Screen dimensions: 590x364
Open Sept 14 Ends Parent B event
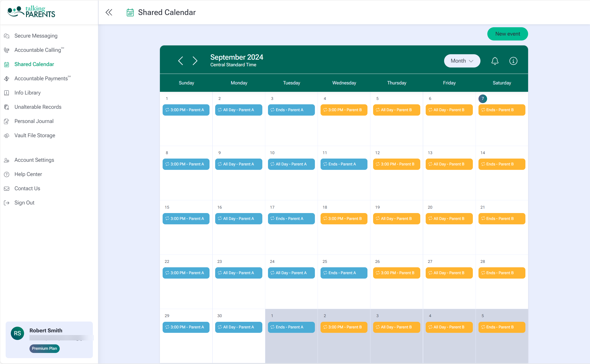click(x=502, y=164)
